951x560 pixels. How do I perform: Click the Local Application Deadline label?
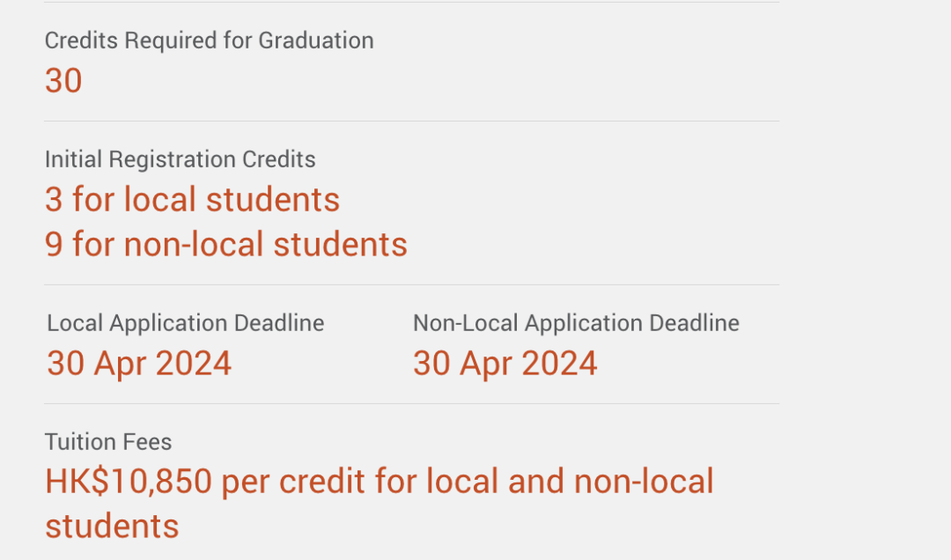pyautogui.click(x=186, y=323)
